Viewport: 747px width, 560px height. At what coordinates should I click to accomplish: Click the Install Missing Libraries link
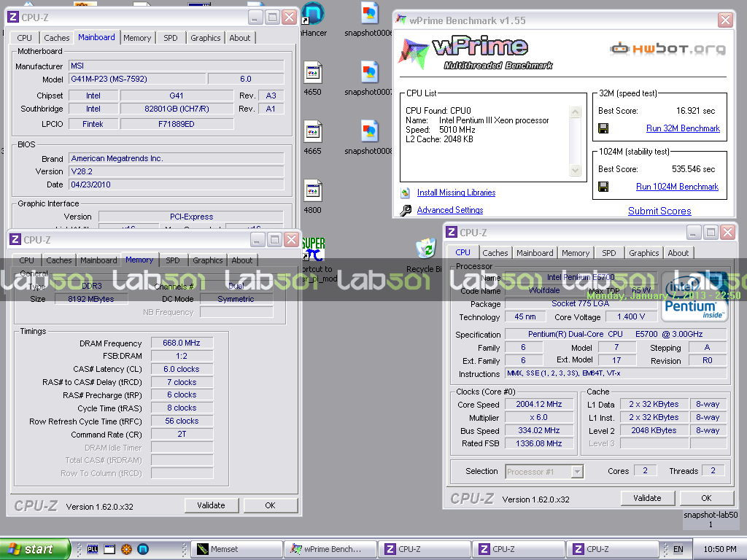pyautogui.click(x=456, y=192)
